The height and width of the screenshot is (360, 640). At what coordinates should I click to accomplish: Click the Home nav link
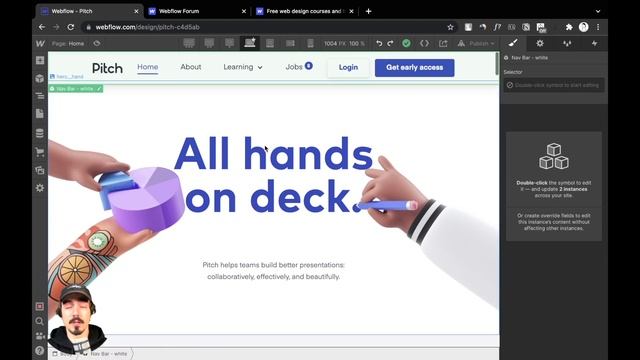click(148, 67)
